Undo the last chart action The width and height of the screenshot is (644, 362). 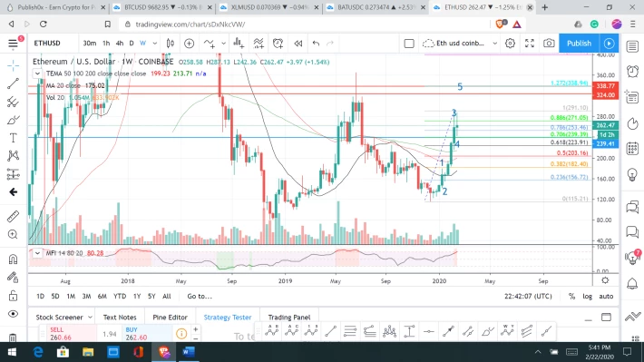(x=316, y=44)
